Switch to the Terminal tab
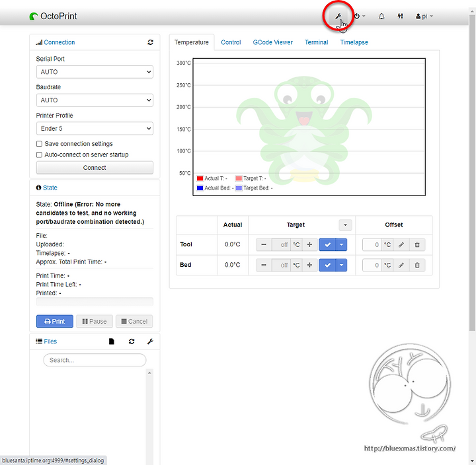 (x=316, y=42)
